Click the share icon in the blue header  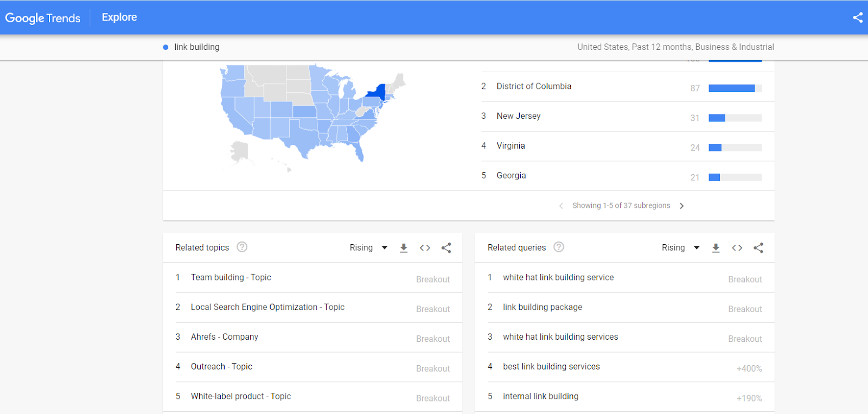(858, 17)
